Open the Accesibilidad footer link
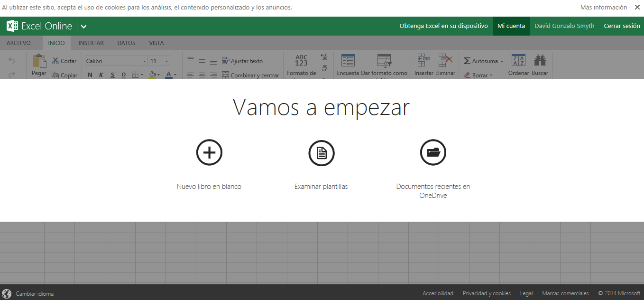The width and height of the screenshot is (644, 300). click(438, 293)
